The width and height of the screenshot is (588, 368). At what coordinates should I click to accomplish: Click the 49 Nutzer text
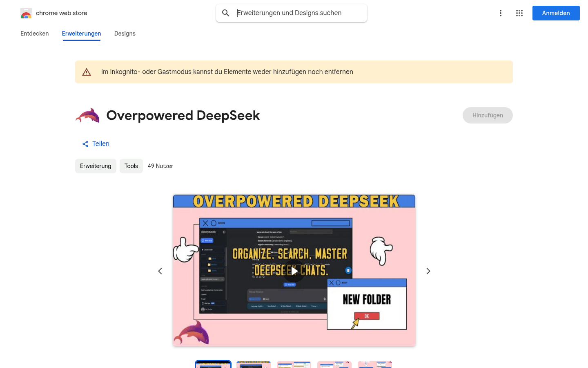coord(160,166)
